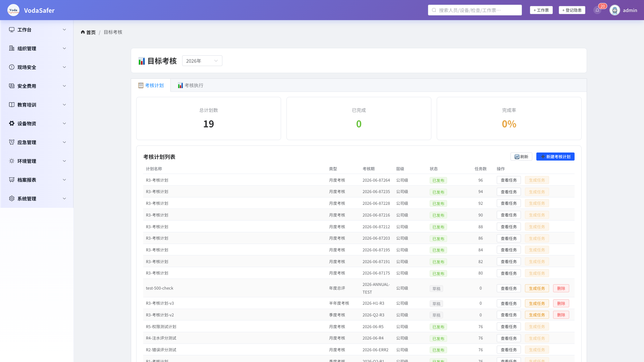Click the 工作台 monitor icon in sidebar
This screenshot has width=644, height=362.
click(x=12, y=29)
